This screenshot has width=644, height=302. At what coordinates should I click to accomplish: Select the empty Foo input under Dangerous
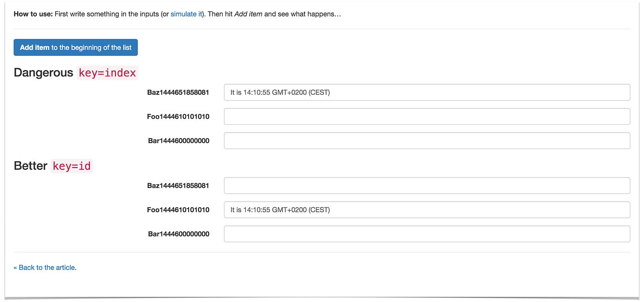(x=427, y=116)
